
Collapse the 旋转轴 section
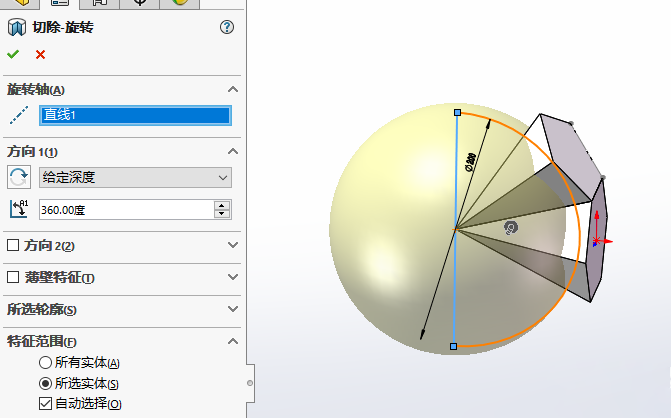pyautogui.click(x=232, y=90)
